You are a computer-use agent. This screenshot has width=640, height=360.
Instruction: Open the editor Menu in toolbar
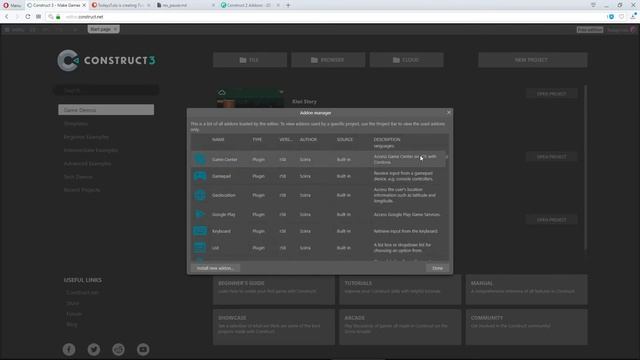click(14, 30)
